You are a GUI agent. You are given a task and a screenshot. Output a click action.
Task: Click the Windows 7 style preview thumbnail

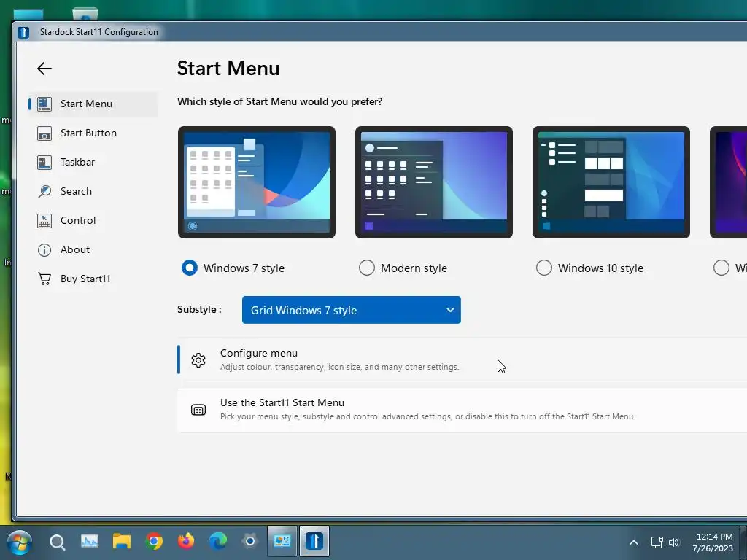[x=257, y=182]
